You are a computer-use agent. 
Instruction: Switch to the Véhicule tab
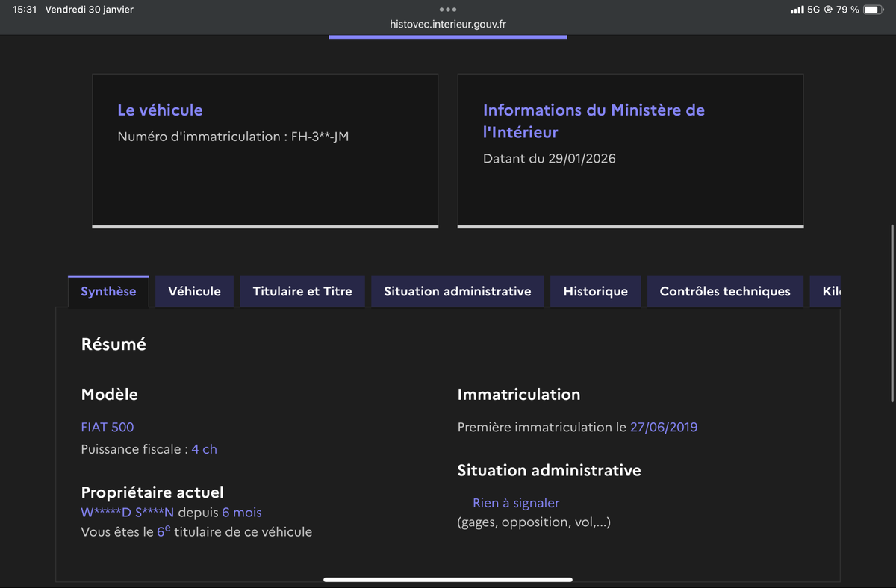(194, 291)
